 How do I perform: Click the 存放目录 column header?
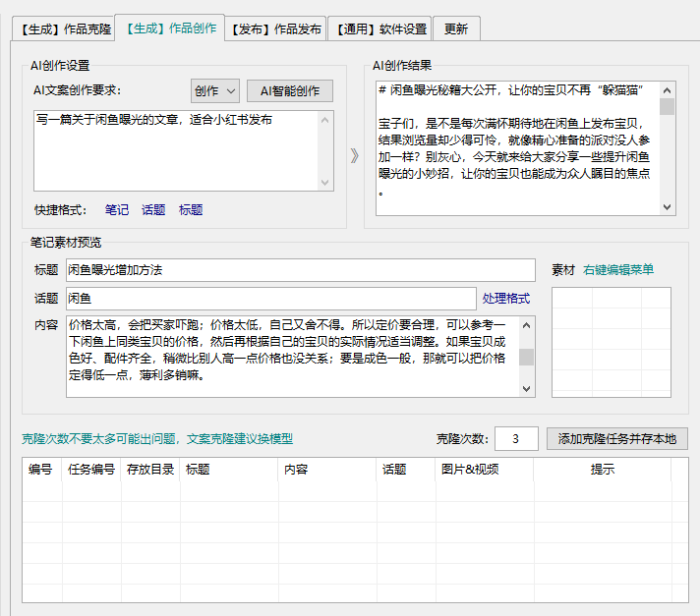point(150,470)
